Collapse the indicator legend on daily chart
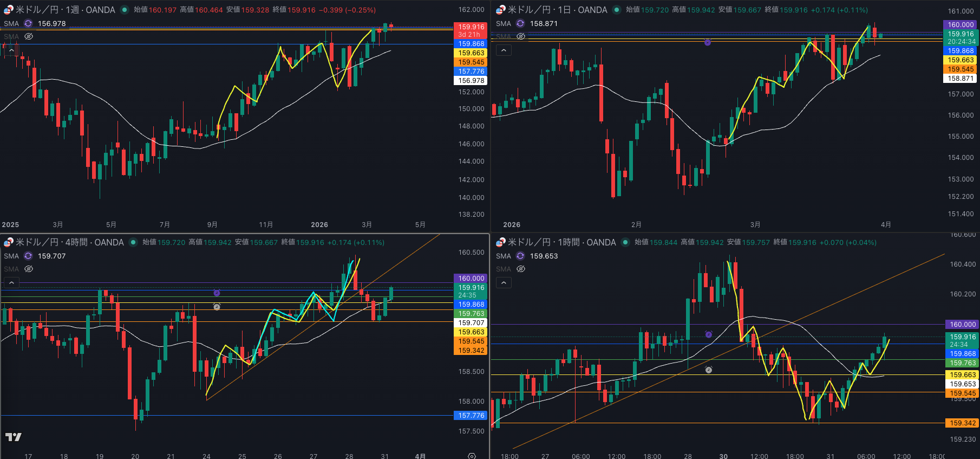980x459 pixels. click(x=504, y=50)
